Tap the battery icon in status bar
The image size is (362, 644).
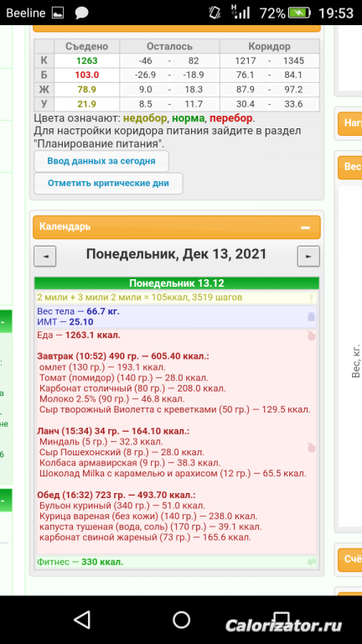click(x=300, y=13)
